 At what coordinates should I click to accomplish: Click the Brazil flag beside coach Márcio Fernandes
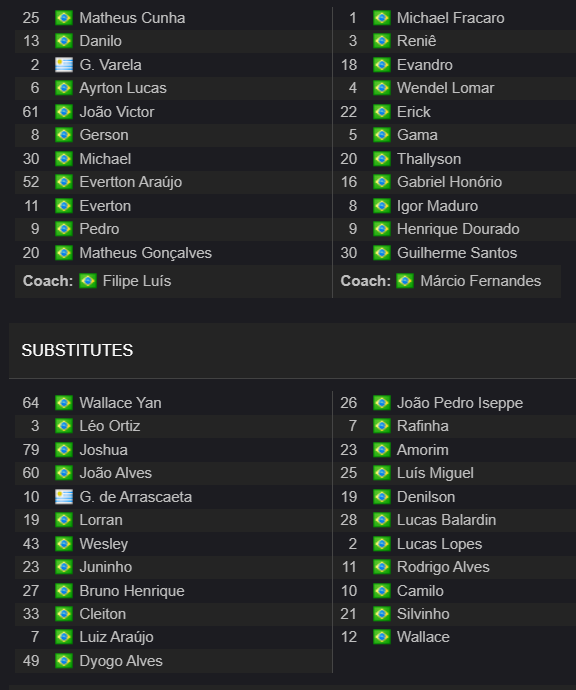click(405, 281)
